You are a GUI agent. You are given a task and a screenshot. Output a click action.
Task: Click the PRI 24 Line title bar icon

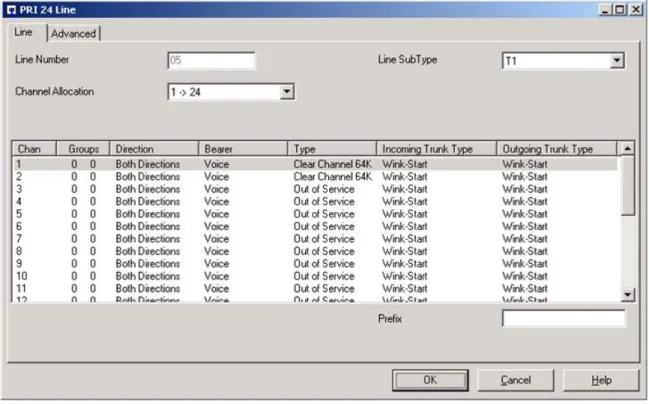tap(11, 9)
